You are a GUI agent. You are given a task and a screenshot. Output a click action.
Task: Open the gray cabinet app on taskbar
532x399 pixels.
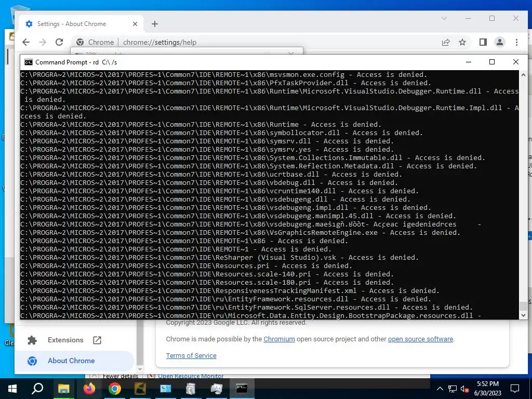(x=191, y=389)
